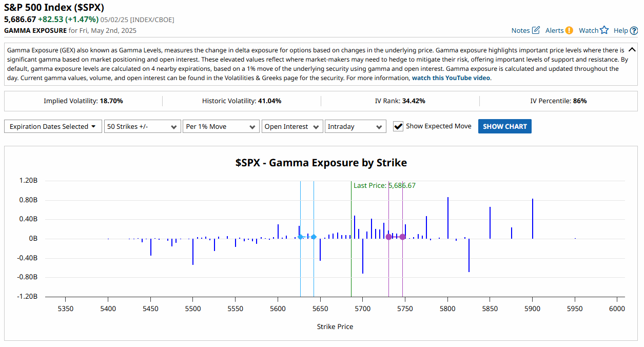Click the negative bar at strike 5700
Screen dimensions: 644x347
point(363,256)
